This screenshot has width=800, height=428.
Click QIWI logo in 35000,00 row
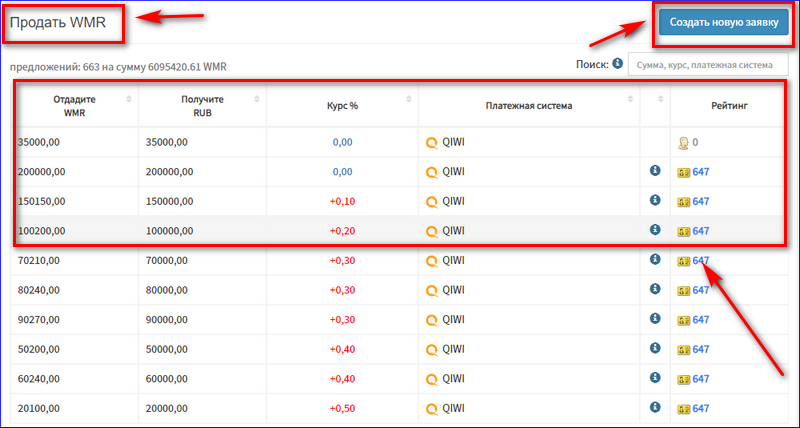click(x=432, y=143)
